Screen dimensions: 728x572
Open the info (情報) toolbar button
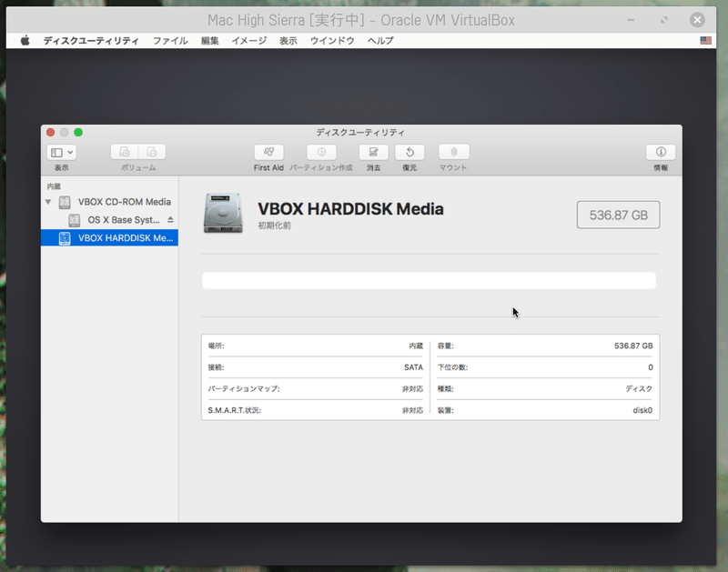pyautogui.click(x=661, y=152)
